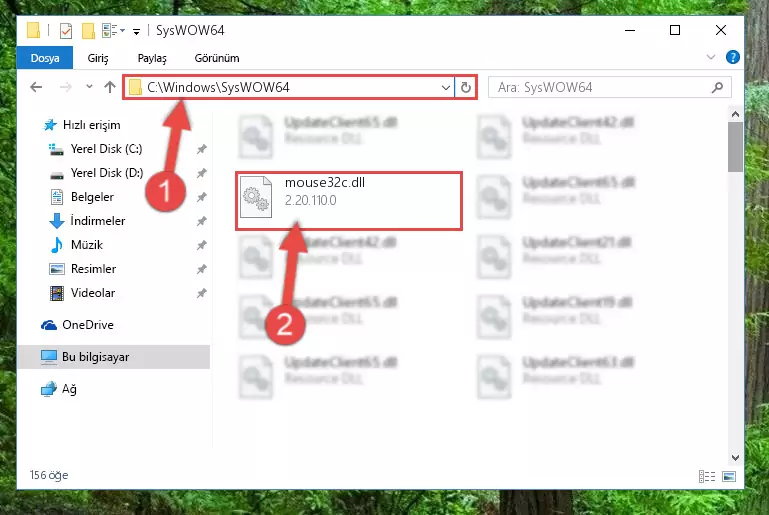The height and width of the screenshot is (515, 769).
Task: Click the scrollbar up arrow
Action: point(735,114)
